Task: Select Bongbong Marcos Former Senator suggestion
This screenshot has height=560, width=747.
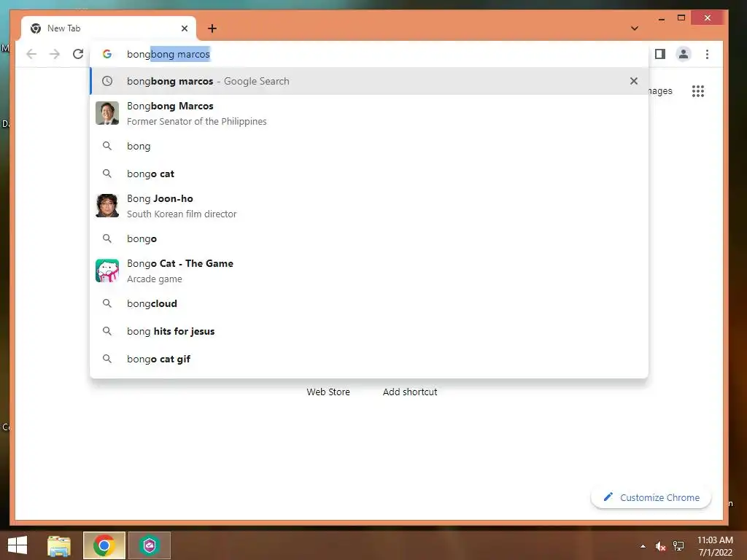Action: pos(369,113)
